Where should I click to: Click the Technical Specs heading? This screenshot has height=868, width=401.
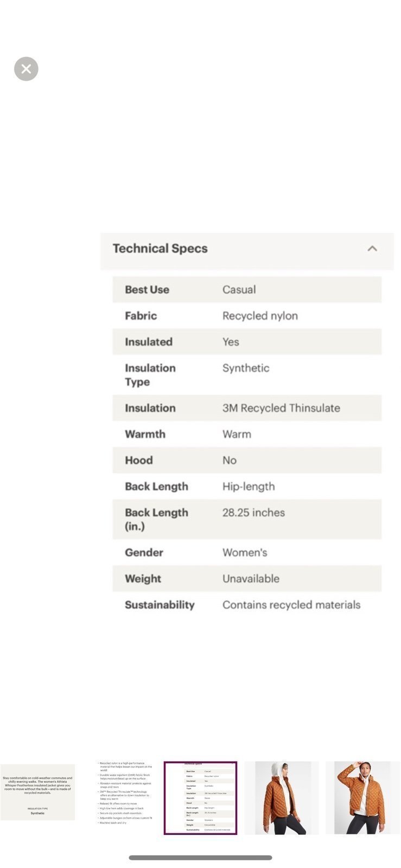pyautogui.click(x=160, y=248)
